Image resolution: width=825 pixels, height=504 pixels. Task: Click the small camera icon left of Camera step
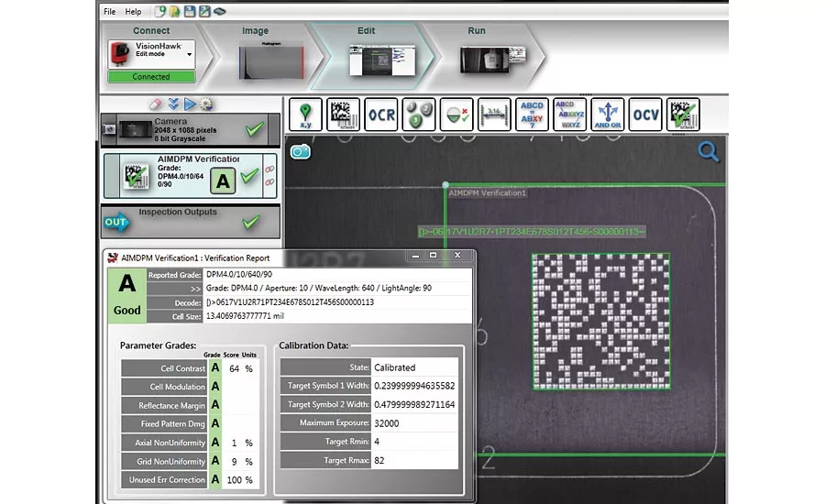point(109,129)
